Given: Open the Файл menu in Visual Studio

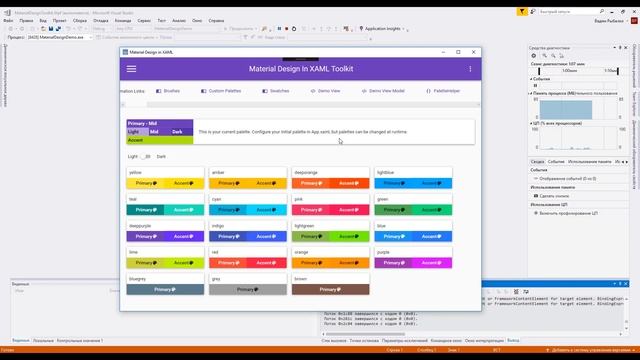Looking at the screenshot, I should pos(8,20).
